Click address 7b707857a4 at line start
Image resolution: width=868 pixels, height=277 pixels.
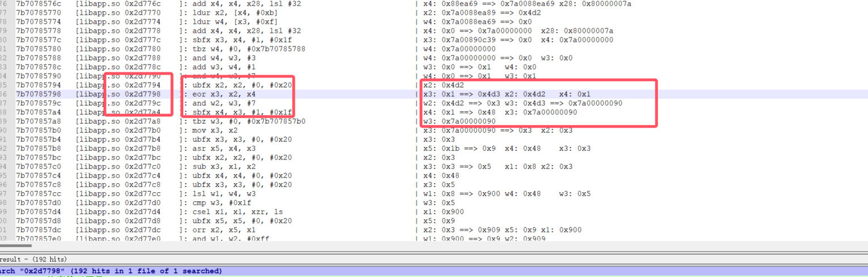(x=38, y=112)
